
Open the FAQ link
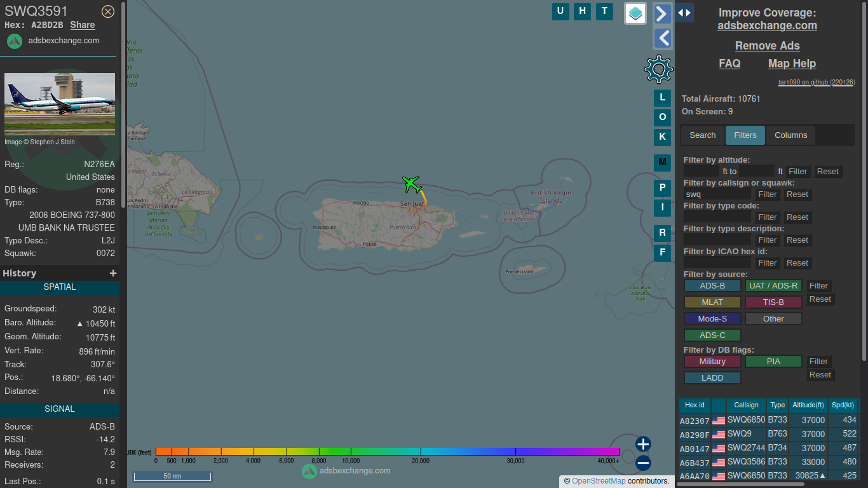pyautogui.click(x=729, y=64)
